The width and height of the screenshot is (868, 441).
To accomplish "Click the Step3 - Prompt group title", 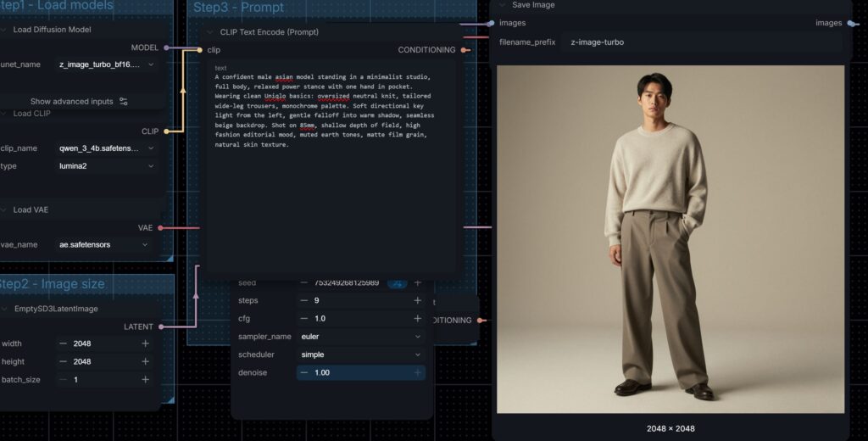I will pos(238,8).
